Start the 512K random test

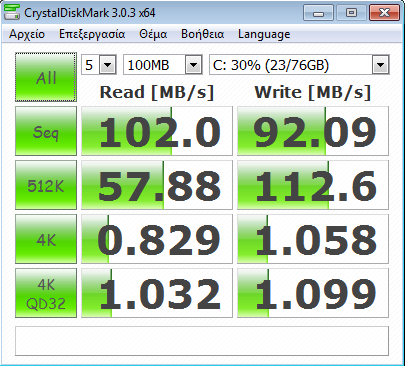46,185
